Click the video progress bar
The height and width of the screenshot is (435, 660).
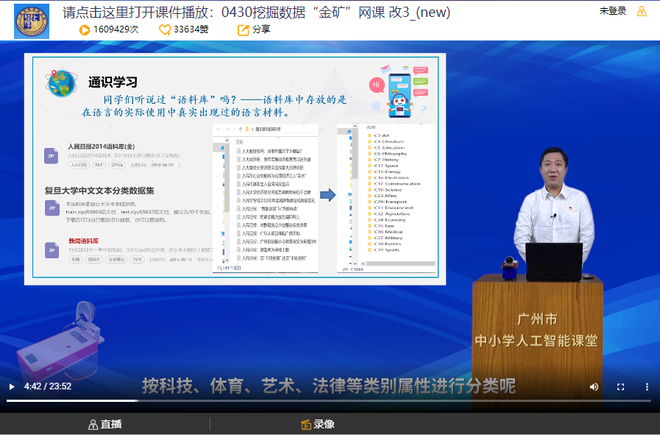pyautogui.click(x=330, y=401)
